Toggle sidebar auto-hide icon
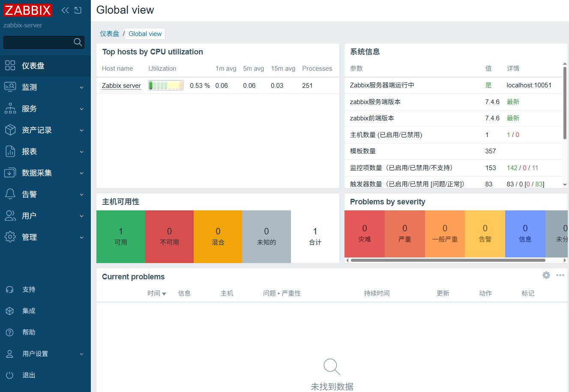Viewport: 569px width, 392px height. pos(78,10)
